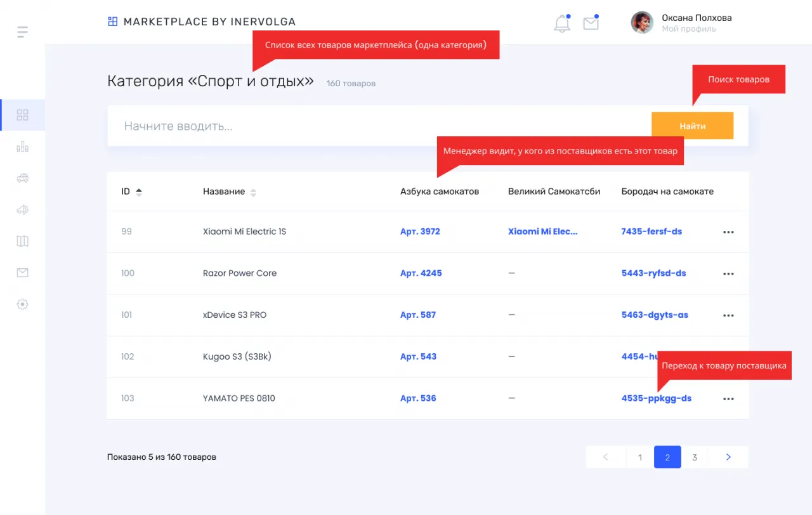Sort table by ID column arrows
The image size is (812, 515).
pyautogui.click(x=139, y=192)
